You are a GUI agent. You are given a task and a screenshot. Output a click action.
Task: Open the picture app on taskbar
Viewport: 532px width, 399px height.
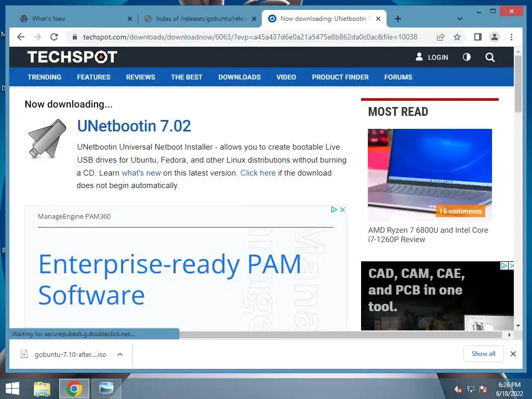[106, 389]
